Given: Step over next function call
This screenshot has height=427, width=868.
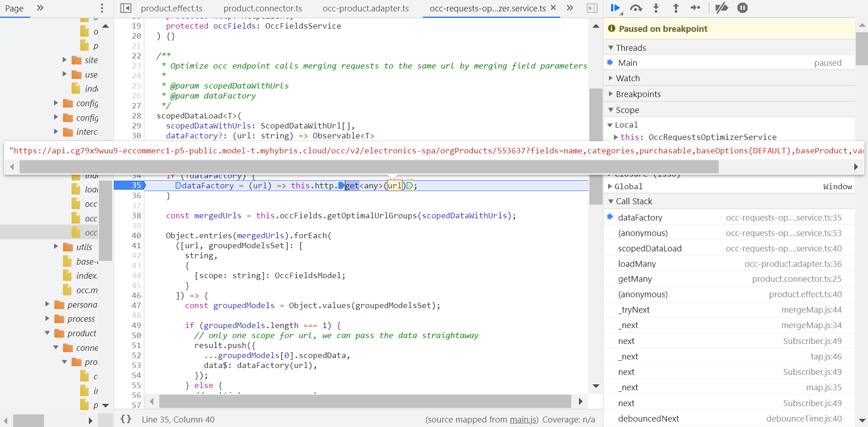Looking at the screenshot, I should click(x=636, y=8).
